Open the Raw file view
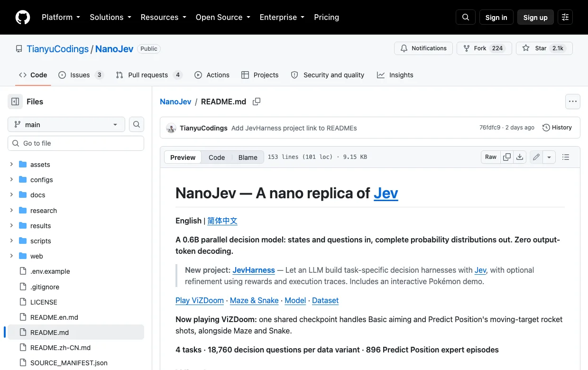Screen dimensions: 588x370 (491, 157)
